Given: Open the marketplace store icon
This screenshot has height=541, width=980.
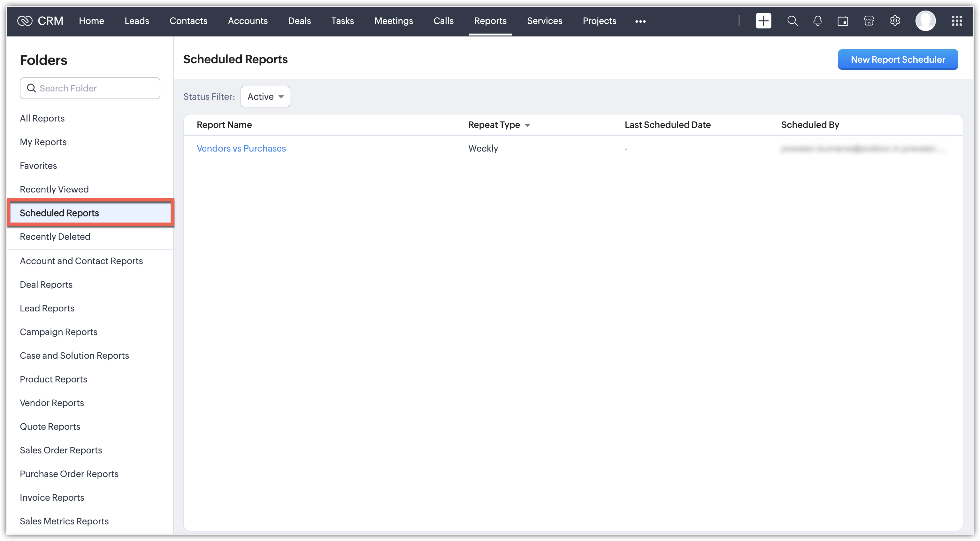Looking at the screenshot, I should [869, 21].
